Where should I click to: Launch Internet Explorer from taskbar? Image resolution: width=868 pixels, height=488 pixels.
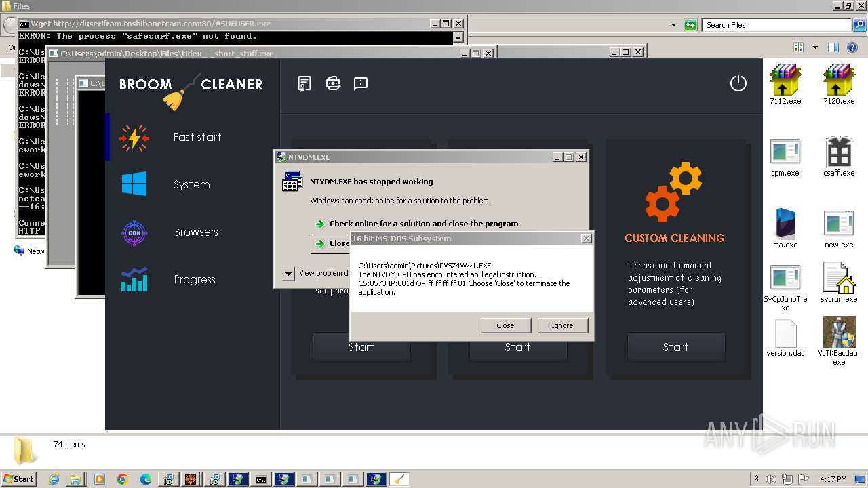coord(54,479)
